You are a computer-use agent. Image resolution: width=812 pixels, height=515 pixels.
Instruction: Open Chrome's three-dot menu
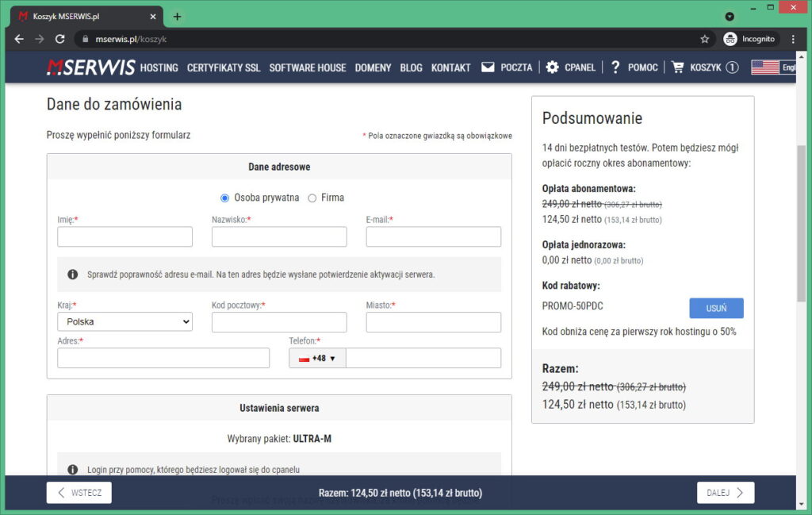(x=793, y=37)
